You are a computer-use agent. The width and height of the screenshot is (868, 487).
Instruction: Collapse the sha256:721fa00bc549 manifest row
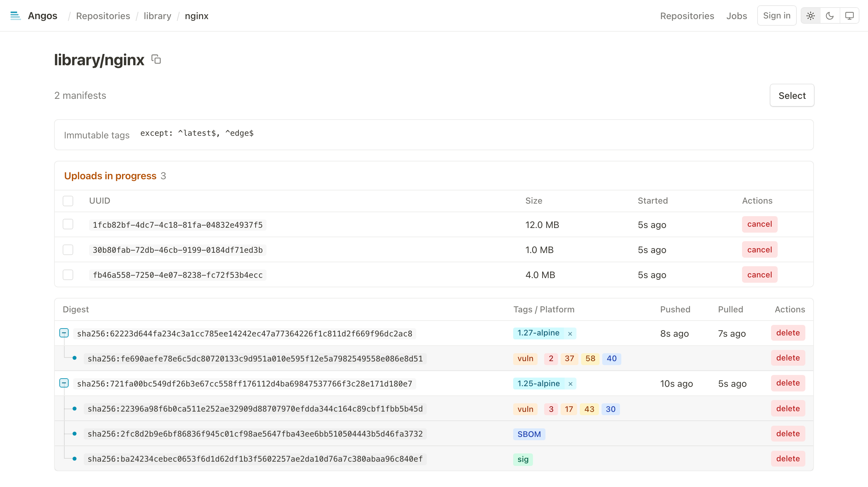(64, 383)
